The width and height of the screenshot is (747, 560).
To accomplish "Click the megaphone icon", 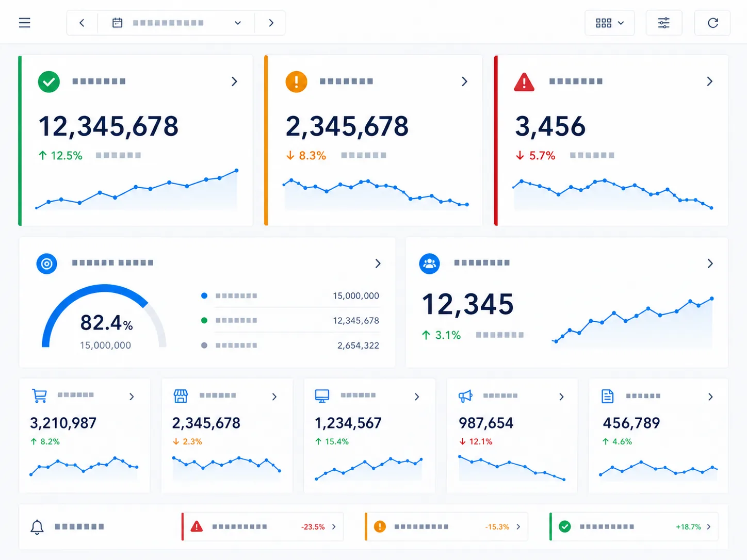I will tap(465, 396).
